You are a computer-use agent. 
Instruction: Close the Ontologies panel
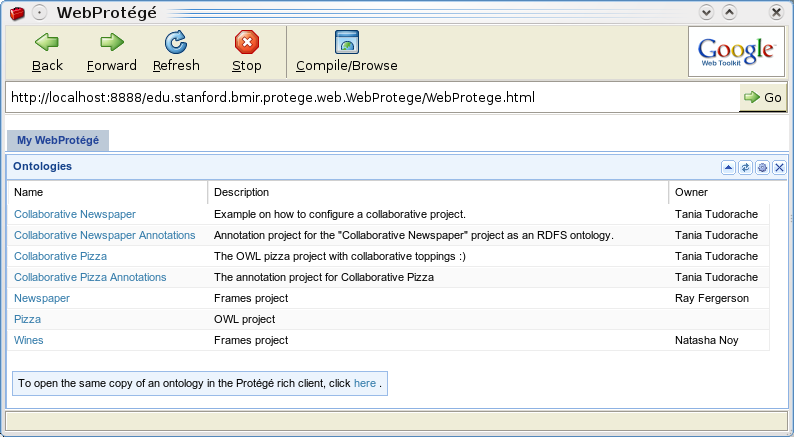pyautogui.click(x=780, y=168)
